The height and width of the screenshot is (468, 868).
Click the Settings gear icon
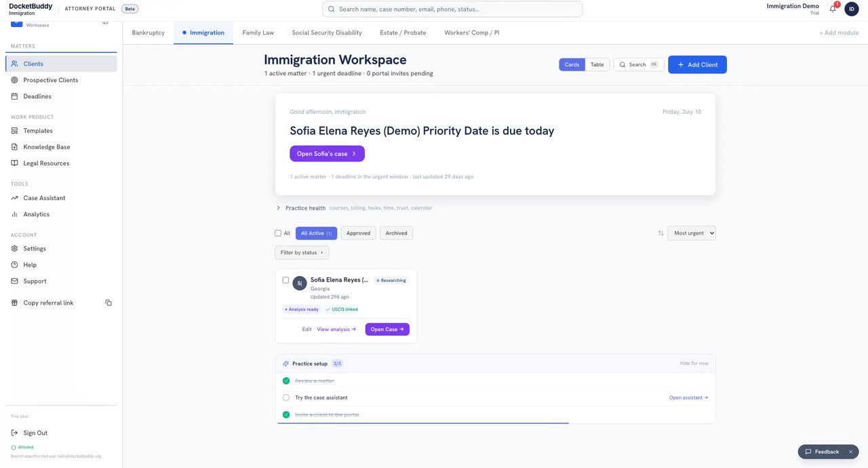tap(14, 248)
